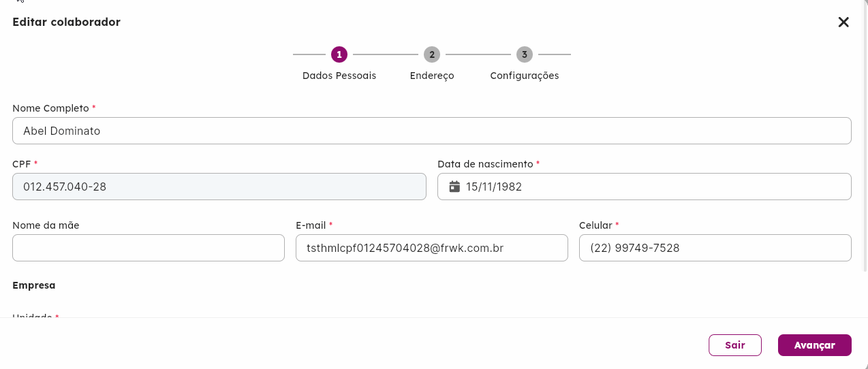This screenshot has width=868, height=369.
Task: Go to step 3 circle in the stepper
Action: [x=525, y=54]
